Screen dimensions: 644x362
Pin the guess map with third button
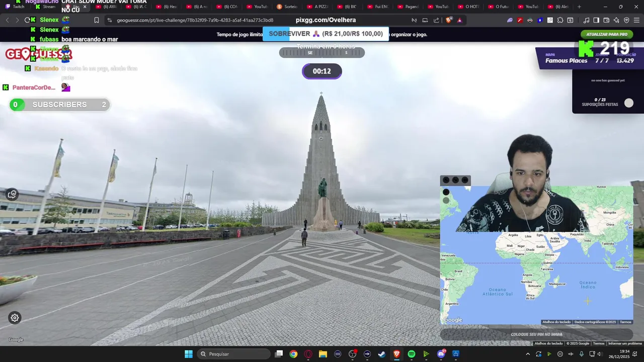(x=464, y=180)
